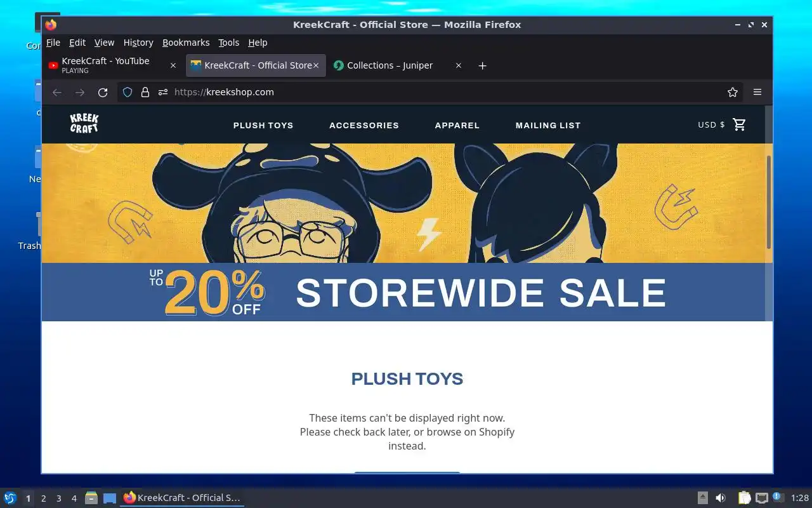Switch to workspace 1 in taskbar
Viewport: 812px width, 508px height.
[28, 498]
